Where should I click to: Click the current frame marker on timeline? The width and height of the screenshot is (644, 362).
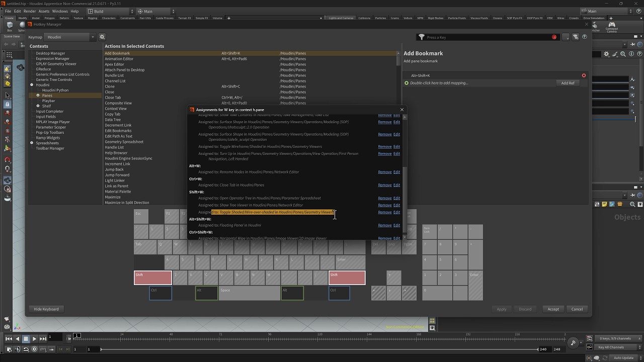coord(77,335)
